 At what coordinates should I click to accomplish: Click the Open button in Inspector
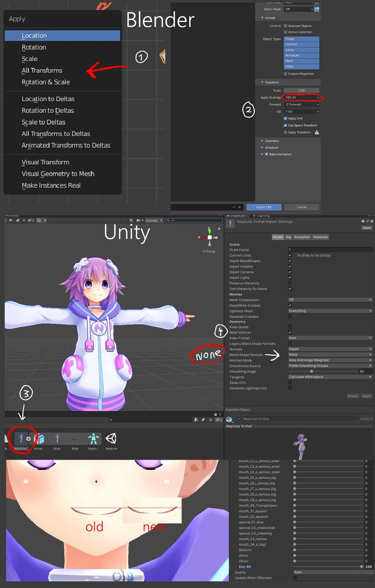(x=367, y=228)
